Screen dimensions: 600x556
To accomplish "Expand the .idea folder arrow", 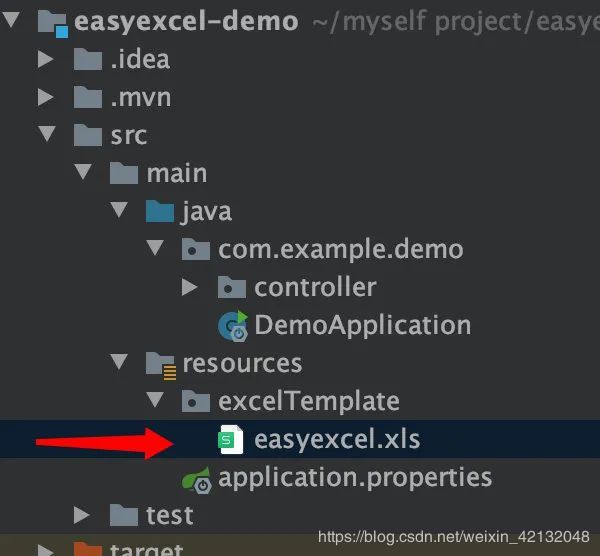I will pos(46,59).
